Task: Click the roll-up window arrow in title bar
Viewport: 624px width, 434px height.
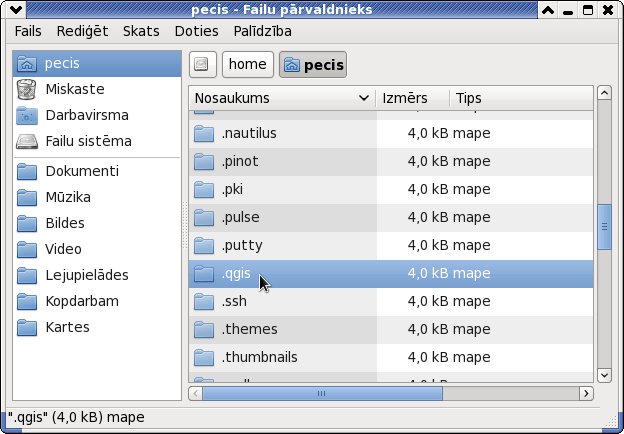Action: point(548,10)
